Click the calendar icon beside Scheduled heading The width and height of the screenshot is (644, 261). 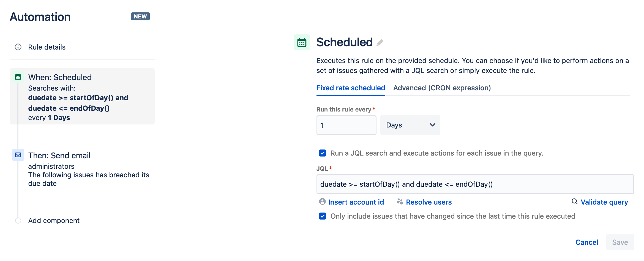tap(302, 42)
